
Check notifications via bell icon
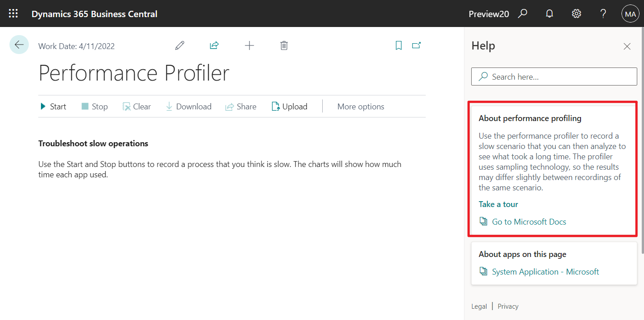coord(549,14)
